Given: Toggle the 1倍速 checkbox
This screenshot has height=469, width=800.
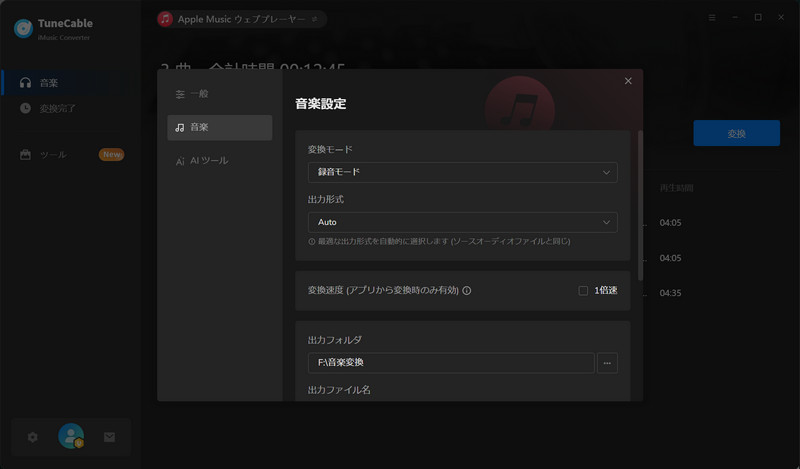Looking at the screenshot, I should 583,290.
